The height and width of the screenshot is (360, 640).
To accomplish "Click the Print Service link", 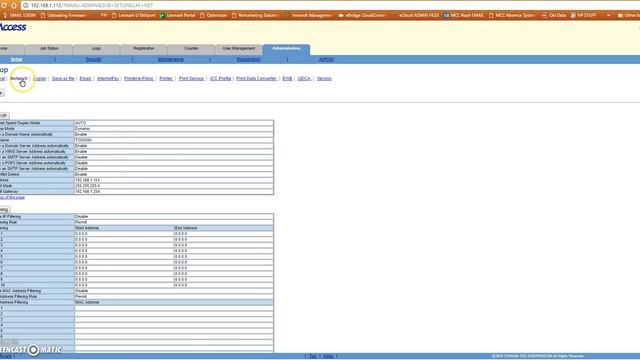I will point(191,78).
